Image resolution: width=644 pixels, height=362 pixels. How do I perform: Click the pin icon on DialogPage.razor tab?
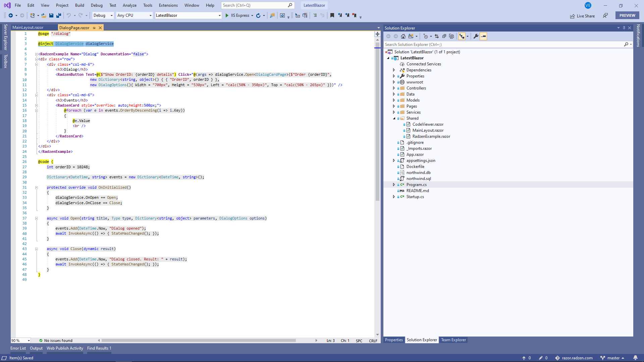click(94, 28)
